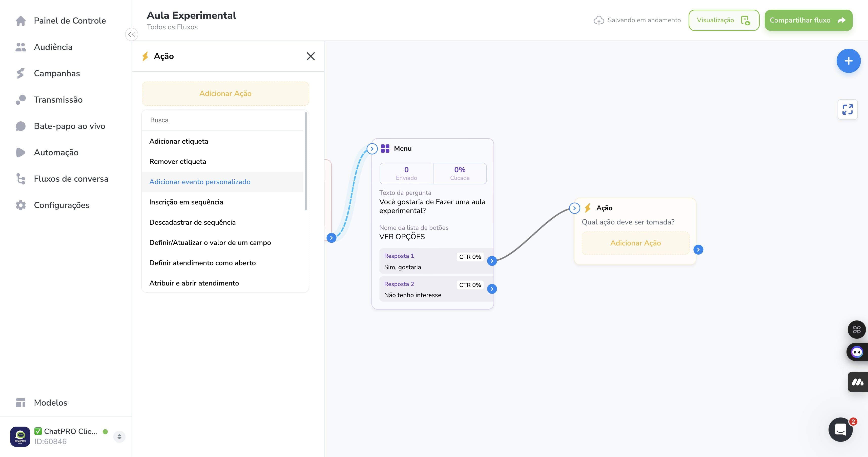Click Adicionar Ação in the side panel
Image resolution: width=868 pixels, height=457 pixels.
pyautogui.click(x=225, y=93)
